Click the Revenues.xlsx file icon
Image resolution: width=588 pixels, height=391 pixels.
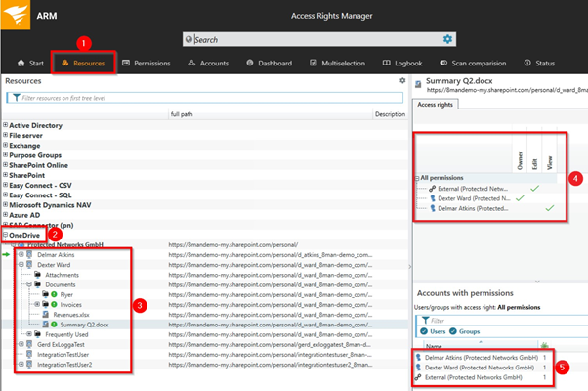point(45,314)
